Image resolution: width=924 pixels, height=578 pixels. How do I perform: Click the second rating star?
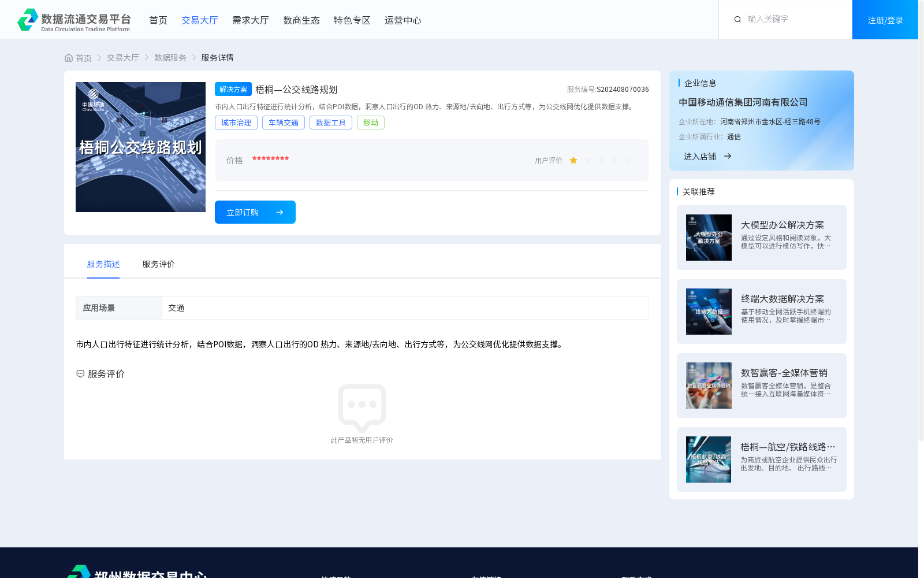(587, 160)
